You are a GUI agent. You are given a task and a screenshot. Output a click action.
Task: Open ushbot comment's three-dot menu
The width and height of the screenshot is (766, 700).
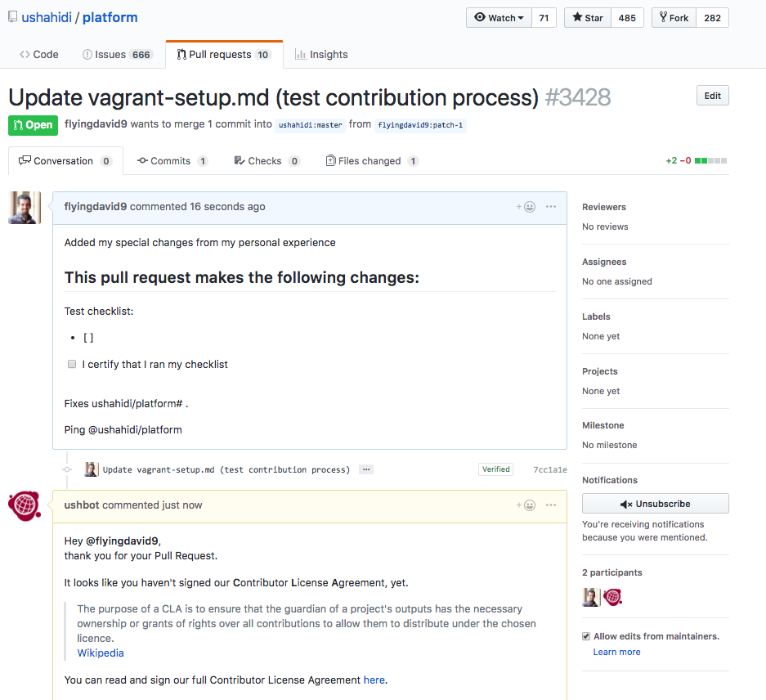[551, 505]
